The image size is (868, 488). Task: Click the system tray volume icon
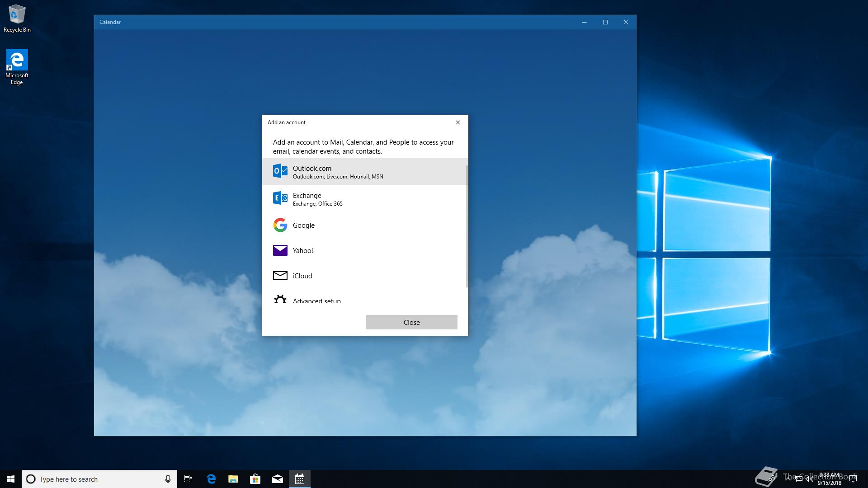809,479
